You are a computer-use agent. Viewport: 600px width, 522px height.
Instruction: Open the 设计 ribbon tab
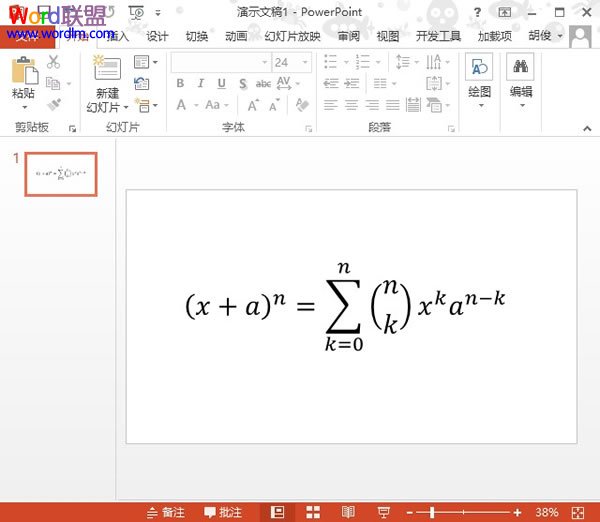pos(157,36)
